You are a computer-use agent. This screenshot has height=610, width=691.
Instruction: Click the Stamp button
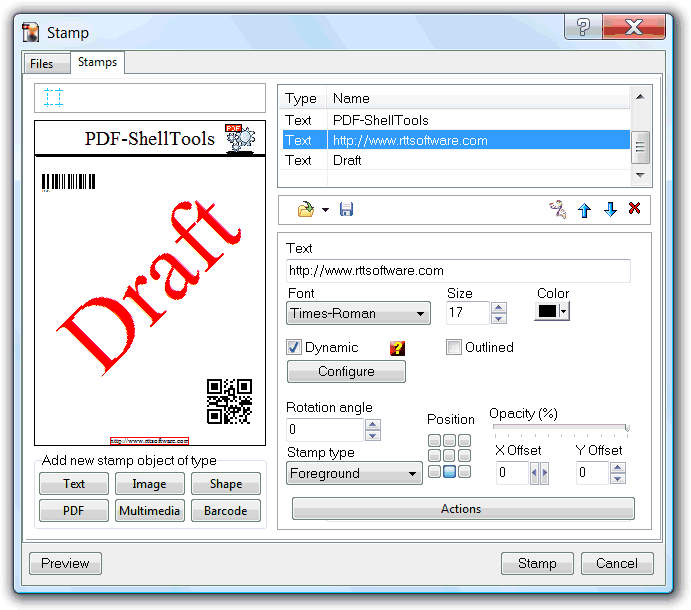[537, 564]
